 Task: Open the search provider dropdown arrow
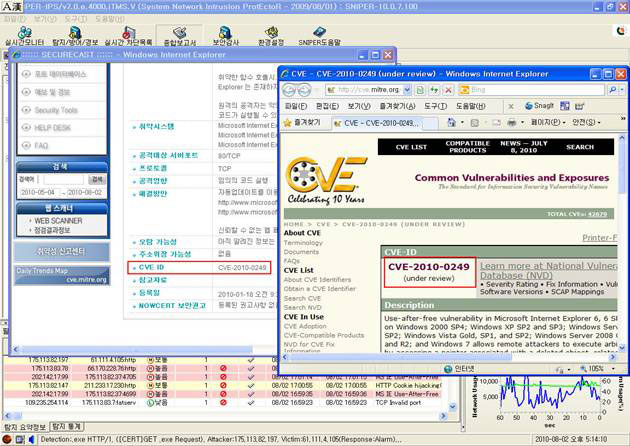click(622, 90)
